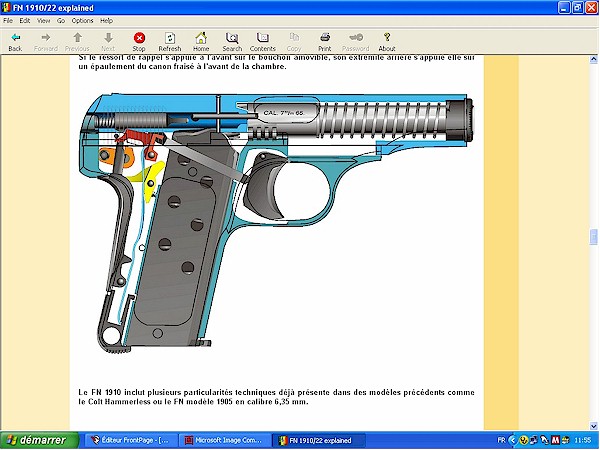600x450 pixels.
Task: Click the window title bar app icon
Action: (6, 8)
